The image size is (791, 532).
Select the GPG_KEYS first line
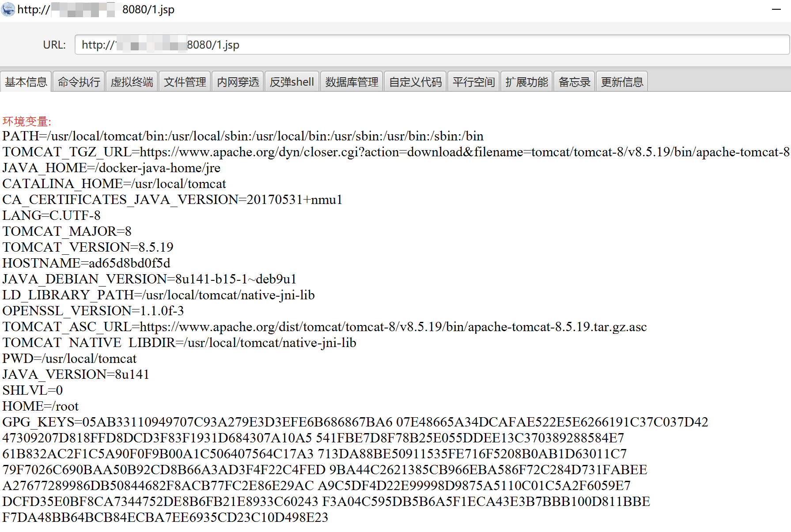(x=355, y=422)
